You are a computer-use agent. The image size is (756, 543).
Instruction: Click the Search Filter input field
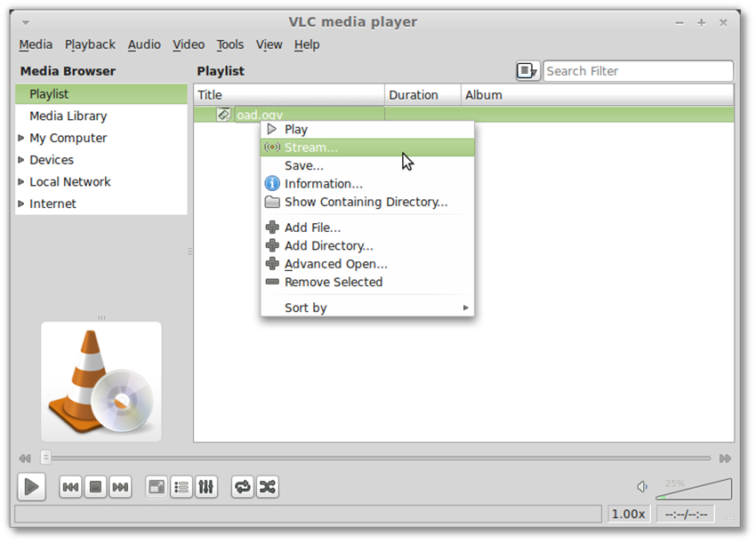pyautogui.click(x=639, y=71)
